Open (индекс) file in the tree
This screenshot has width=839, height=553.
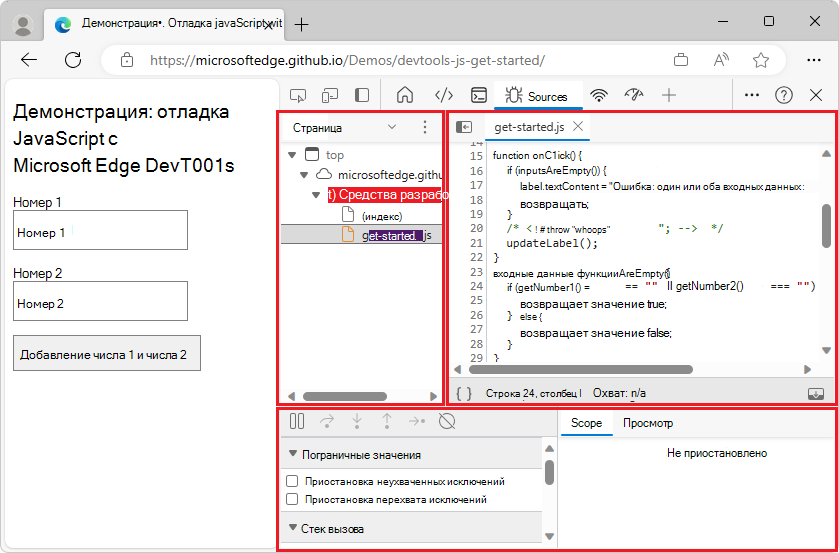point(382,216)
